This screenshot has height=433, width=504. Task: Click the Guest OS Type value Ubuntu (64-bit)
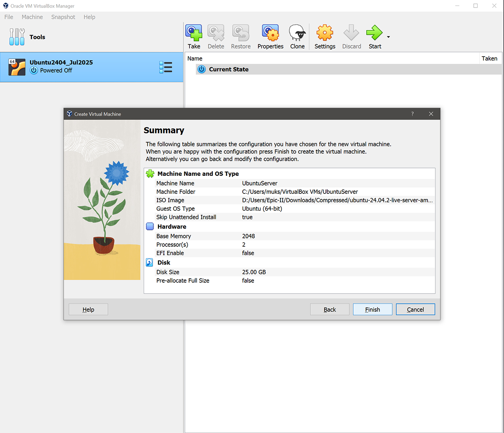[x=263, y=209]
